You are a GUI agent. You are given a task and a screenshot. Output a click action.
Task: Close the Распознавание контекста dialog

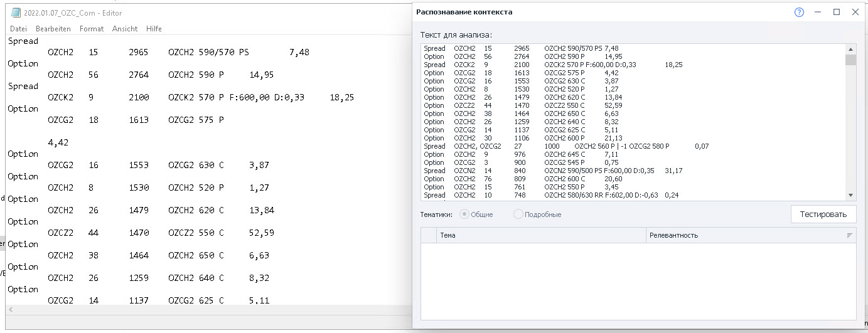click(855, 12)
